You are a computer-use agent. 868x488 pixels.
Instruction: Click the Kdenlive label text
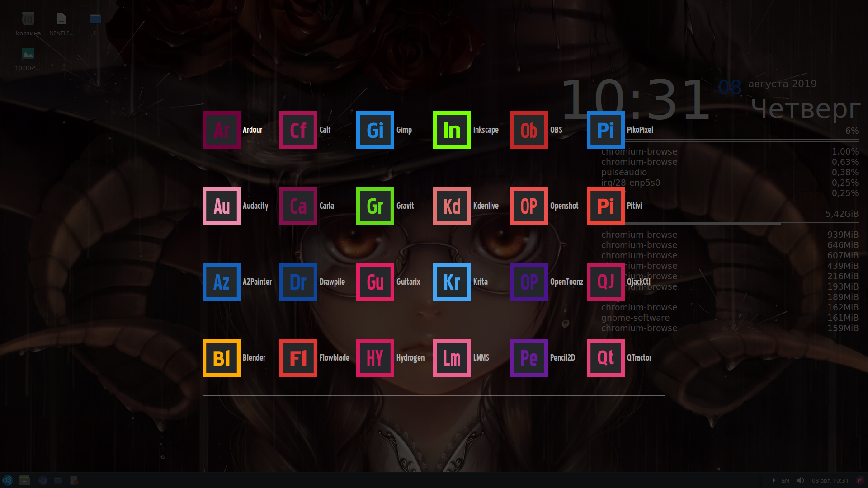486,206
